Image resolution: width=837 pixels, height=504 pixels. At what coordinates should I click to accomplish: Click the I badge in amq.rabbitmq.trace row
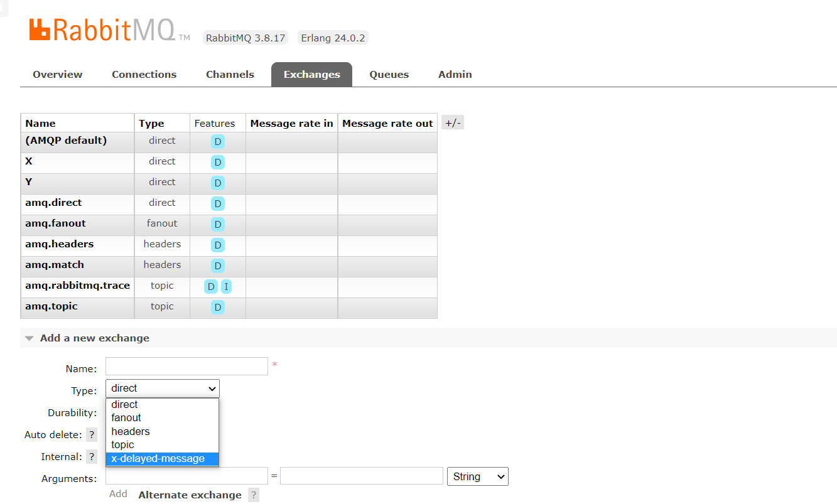click(226, 287)
